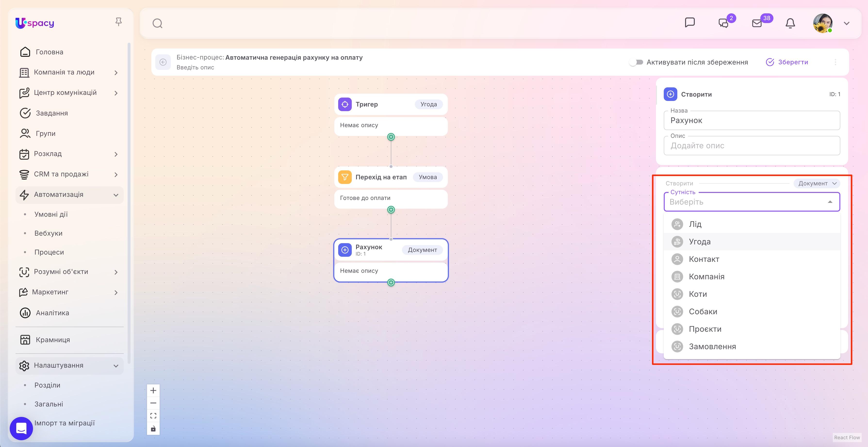
Task: Expand Маркетинг section
Action: tap(69, 292)
